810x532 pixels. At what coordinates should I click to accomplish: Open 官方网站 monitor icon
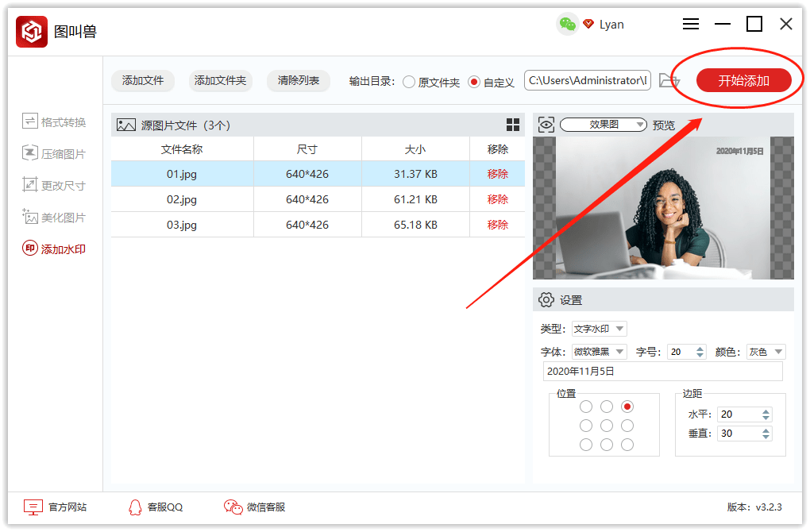[x=33, y=507]
